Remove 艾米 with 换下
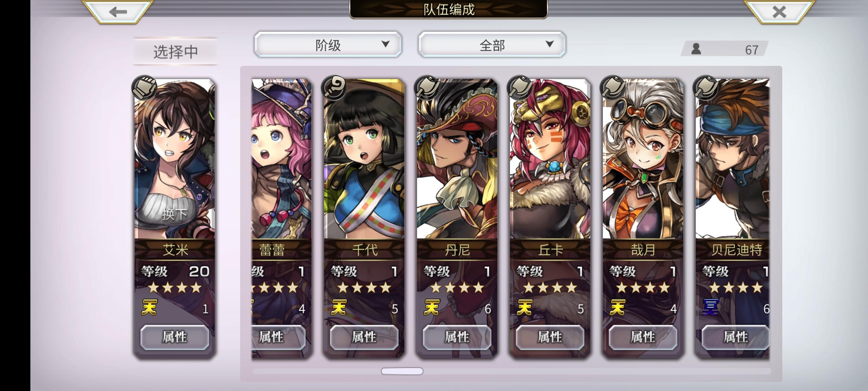 (175, 214)
